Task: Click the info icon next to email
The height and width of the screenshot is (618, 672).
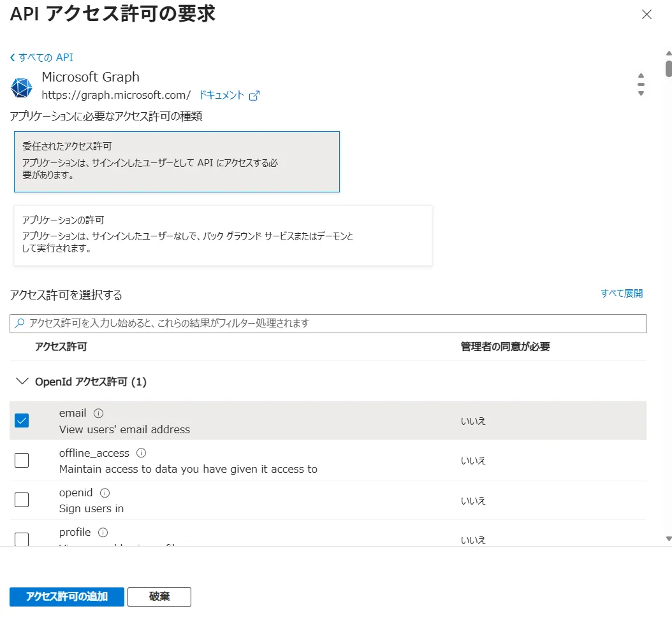Action: [98, 412]
